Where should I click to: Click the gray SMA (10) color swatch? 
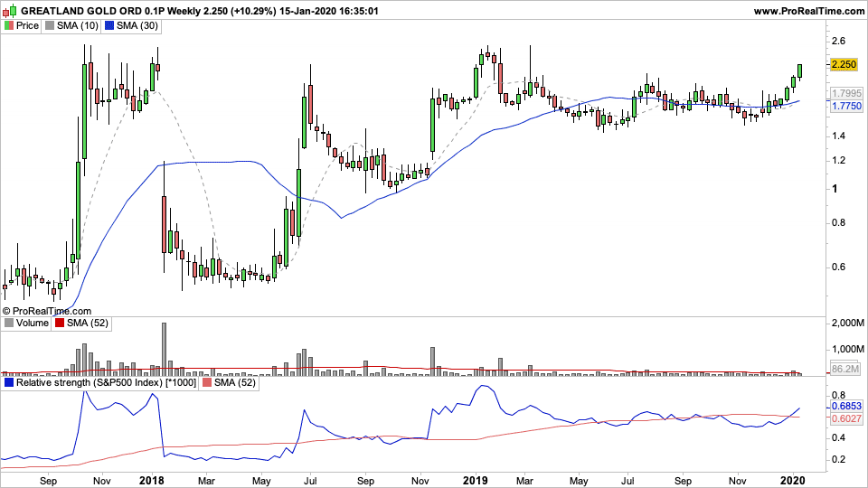50,25
